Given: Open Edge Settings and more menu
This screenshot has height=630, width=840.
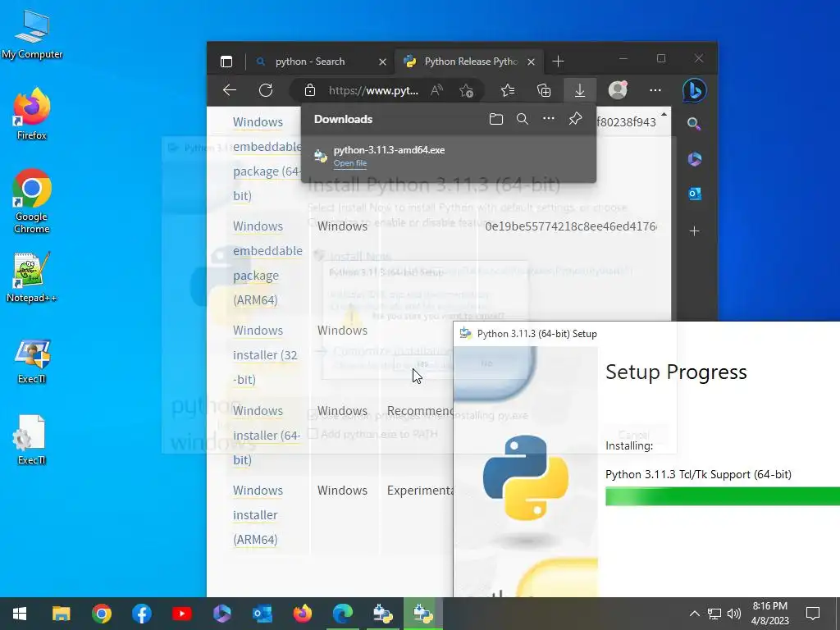Looking at the screenshot, I should click(x=655, y=90).
